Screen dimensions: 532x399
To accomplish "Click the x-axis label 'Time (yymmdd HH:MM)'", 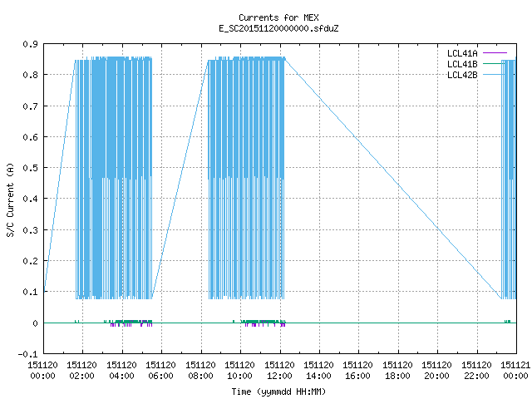I will coord(278,392).
